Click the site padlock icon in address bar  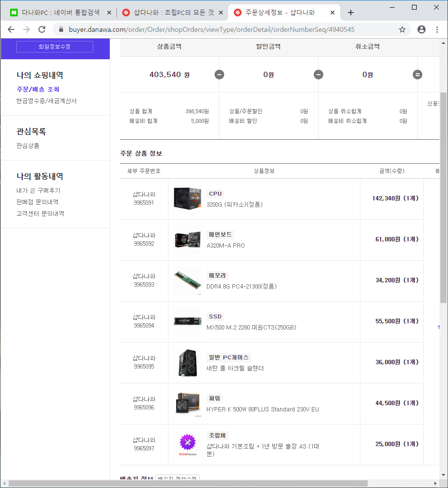click(61, 29)
